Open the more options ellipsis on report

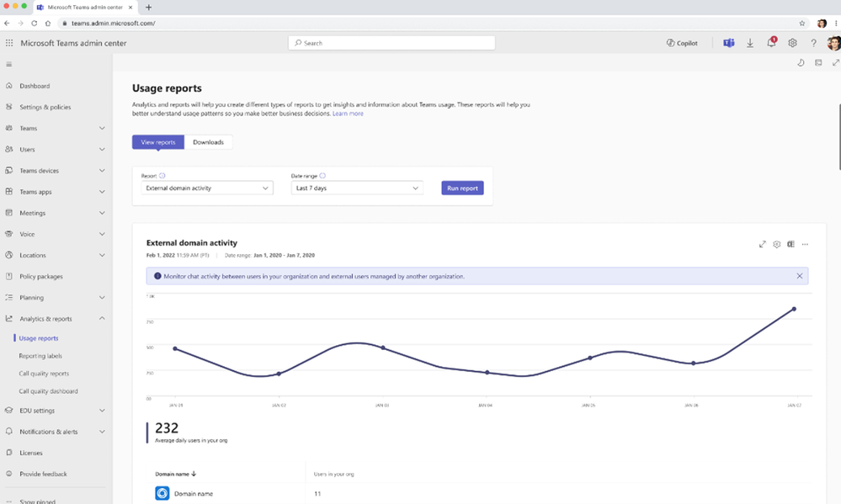coord(805,244)
